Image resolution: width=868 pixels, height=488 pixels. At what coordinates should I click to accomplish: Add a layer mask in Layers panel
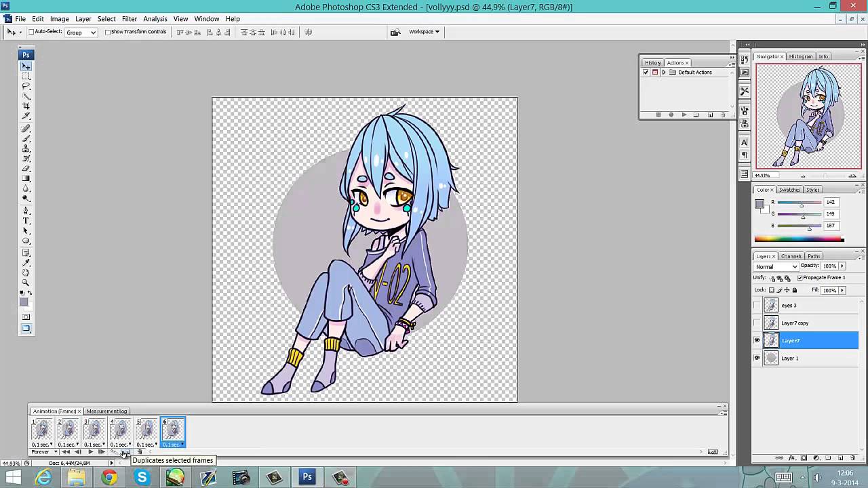point(804,458)
